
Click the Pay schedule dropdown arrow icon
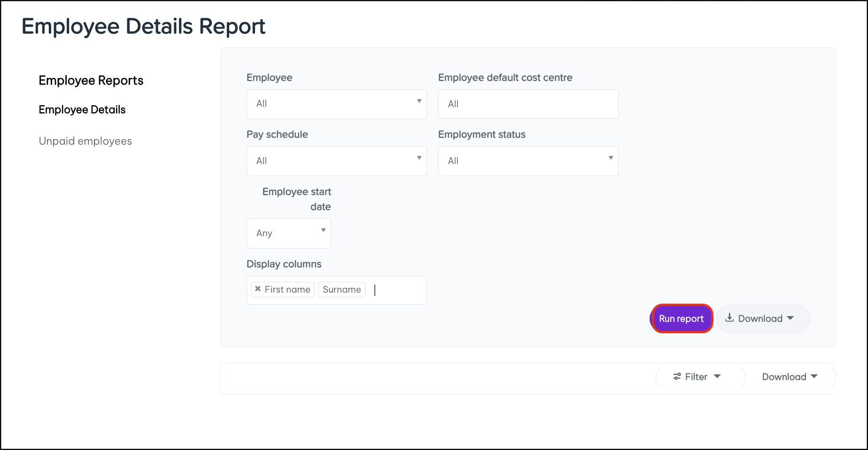pyautogui.click(x=419, y=159)
